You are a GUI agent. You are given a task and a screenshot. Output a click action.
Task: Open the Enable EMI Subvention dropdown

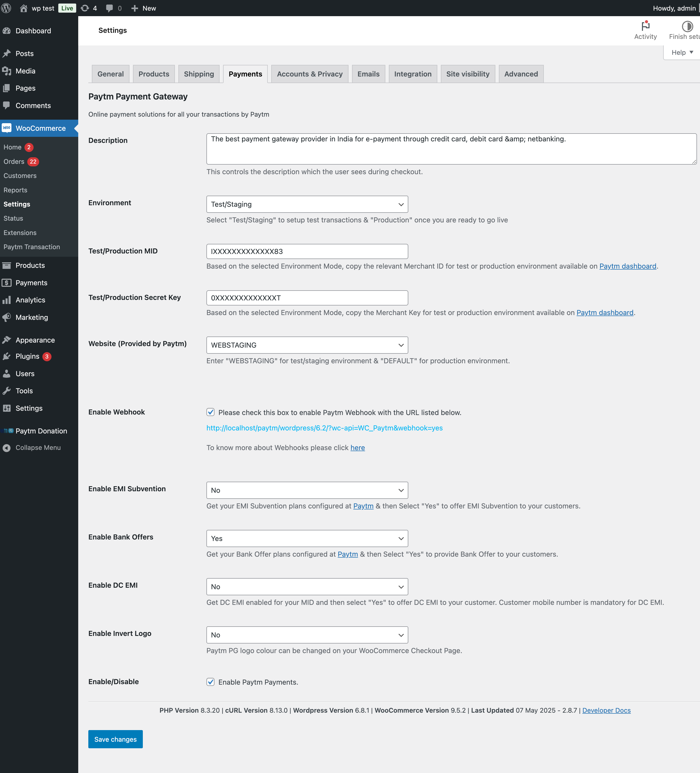tap(307, 491)
